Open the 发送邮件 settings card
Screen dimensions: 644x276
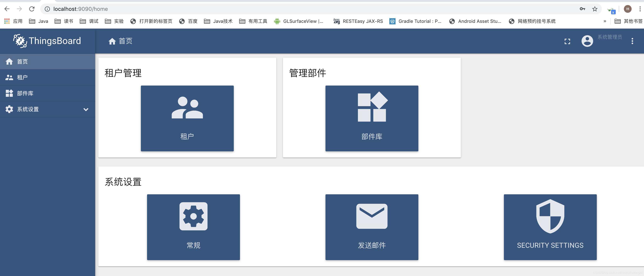pos(372,227)
